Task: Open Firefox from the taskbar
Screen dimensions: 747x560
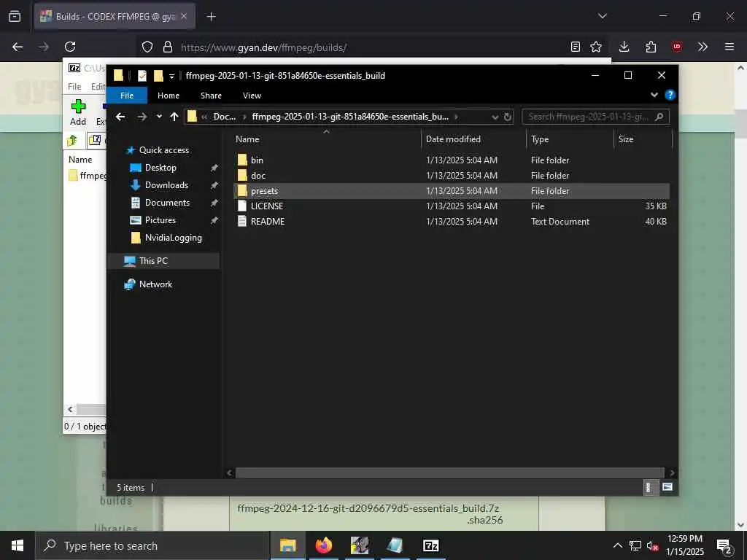Action: [324, 545]
